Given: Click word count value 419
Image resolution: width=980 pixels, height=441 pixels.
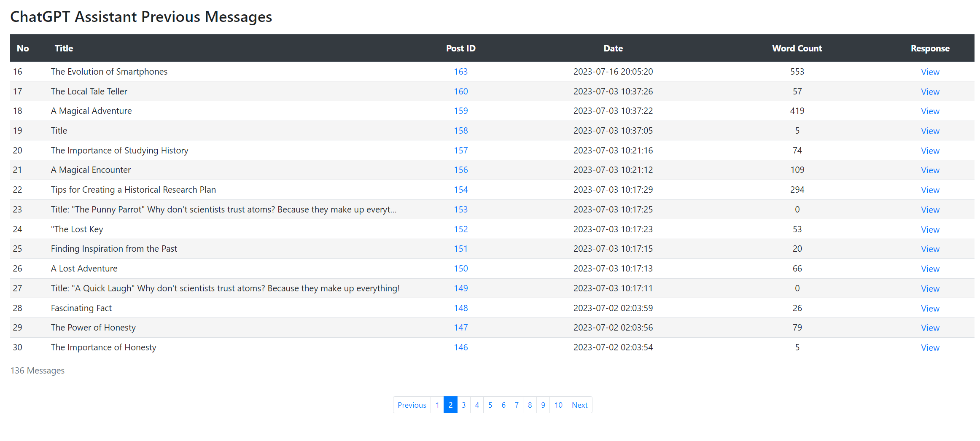Looking at the screenshot, I should 797,111.
